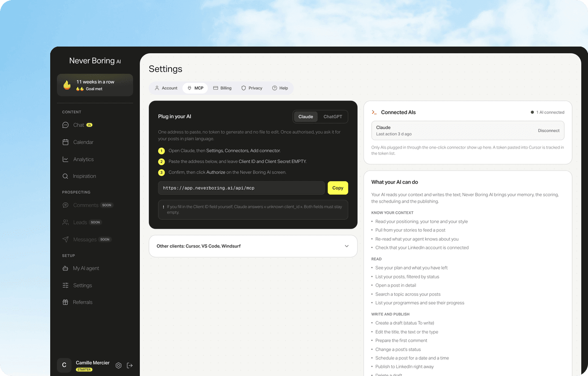Click the log out icon at sidebar bottom

(130, 365)
